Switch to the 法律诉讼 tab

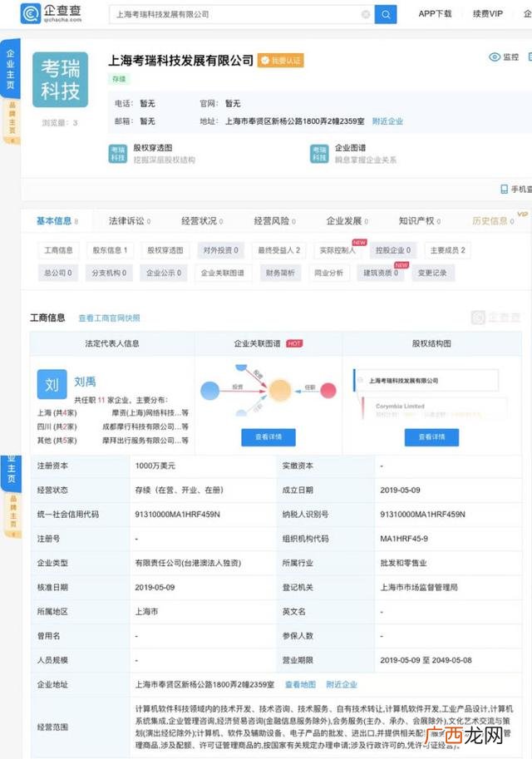(129, 221)
